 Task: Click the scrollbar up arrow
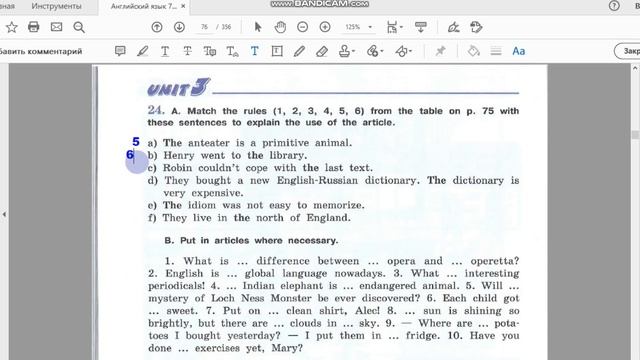pyautogui.click(x=635, y=68)
